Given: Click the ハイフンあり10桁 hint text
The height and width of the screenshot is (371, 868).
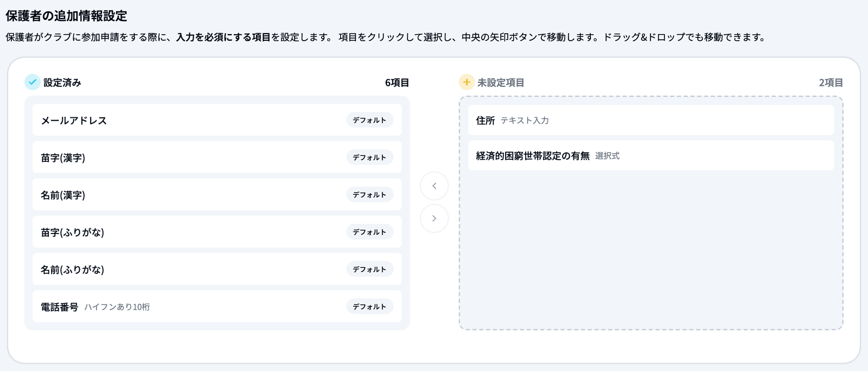Looking at the screenshot, I should (117, 307).
